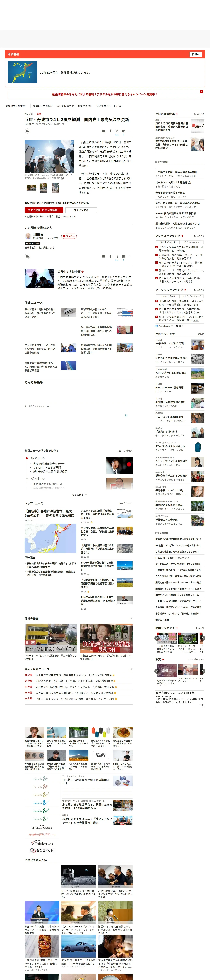Follow author 山田暢史 with フォロー button
This screenshot has width=210, height=980.
tap(69, 236)
